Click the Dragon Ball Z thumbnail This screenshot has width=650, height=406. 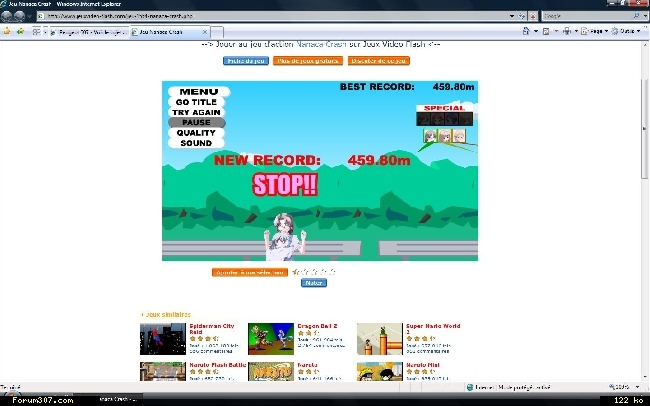[271, 339]
